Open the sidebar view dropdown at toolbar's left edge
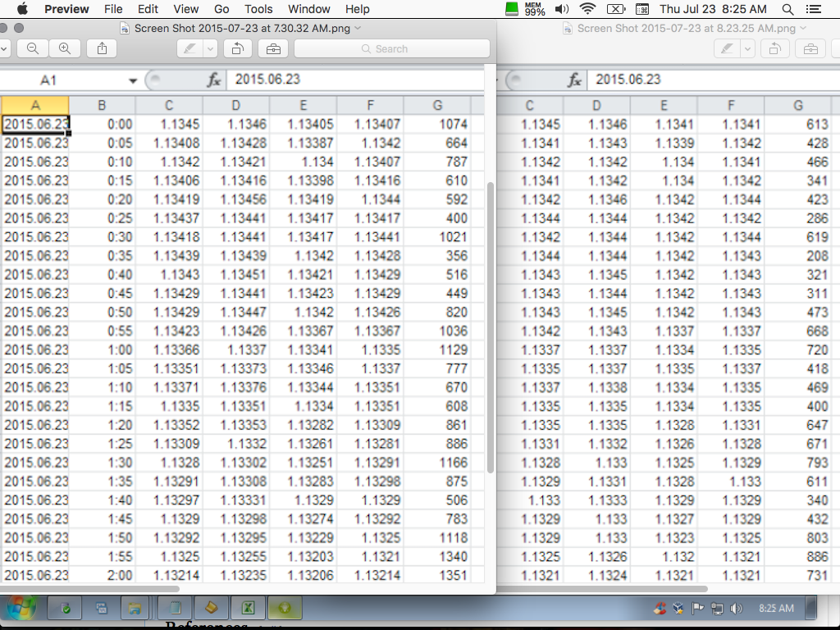 pyautogui.click(x=4, y=48)
